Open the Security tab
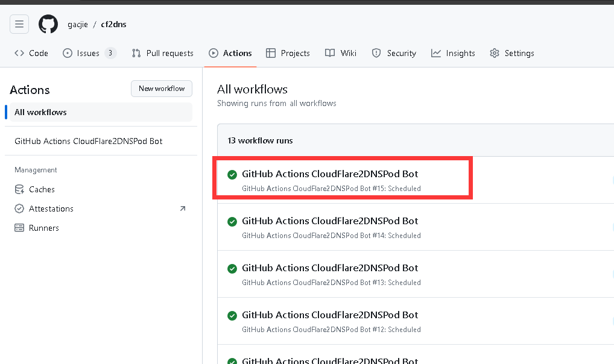Image resolution: width=614 pixels, height=364 pixels. click(x=394, y=53)
